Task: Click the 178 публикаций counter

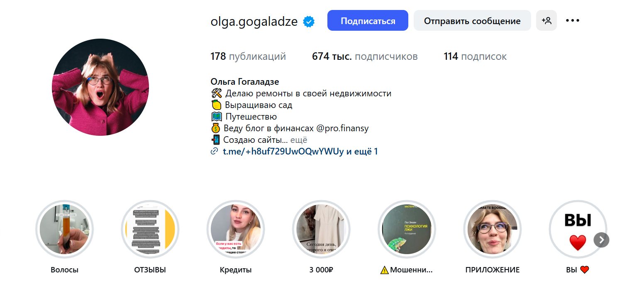Action: click(248, 56)
